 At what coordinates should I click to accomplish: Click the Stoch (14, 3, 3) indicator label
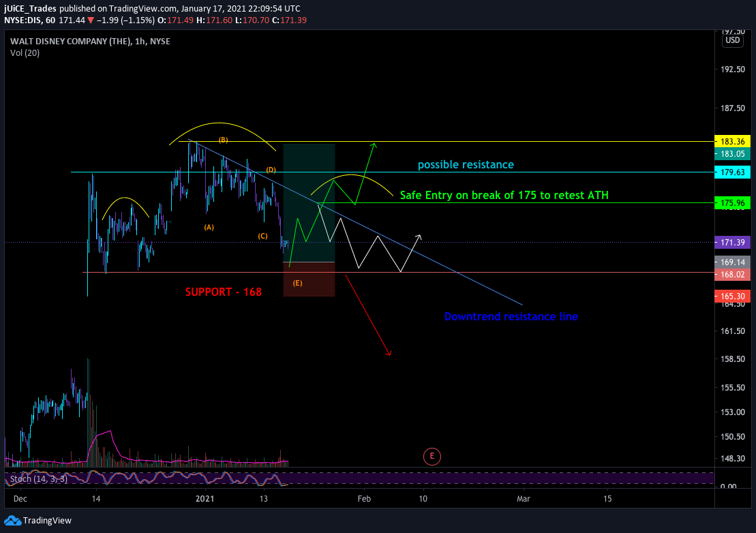[39, 479]
